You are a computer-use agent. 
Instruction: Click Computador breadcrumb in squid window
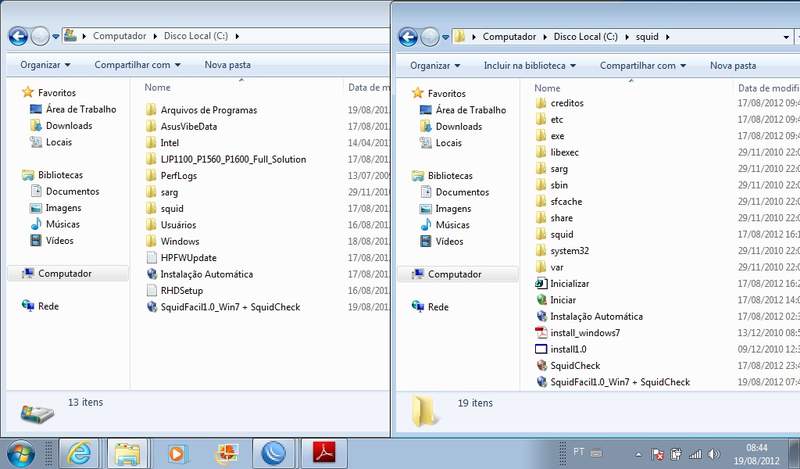click(509, 37)
